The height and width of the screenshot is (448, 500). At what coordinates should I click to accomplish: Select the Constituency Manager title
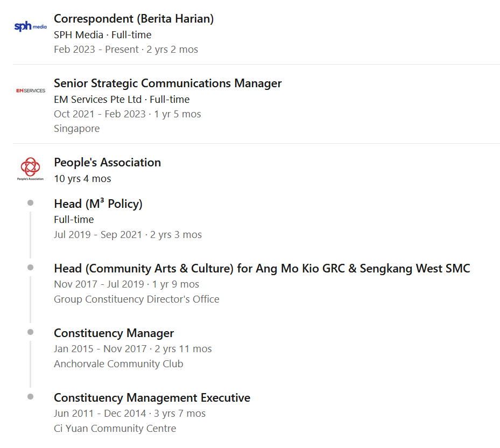[114, 333]
